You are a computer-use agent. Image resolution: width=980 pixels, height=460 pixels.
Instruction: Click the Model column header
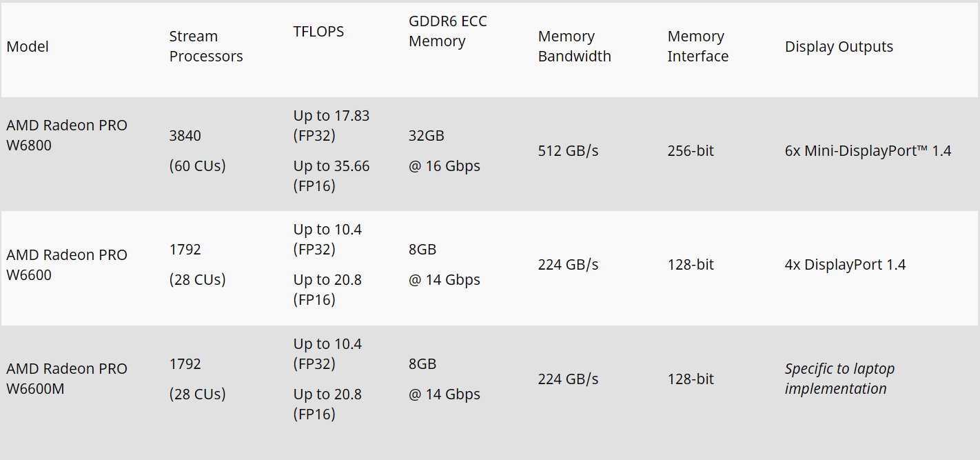click(28, 47)
